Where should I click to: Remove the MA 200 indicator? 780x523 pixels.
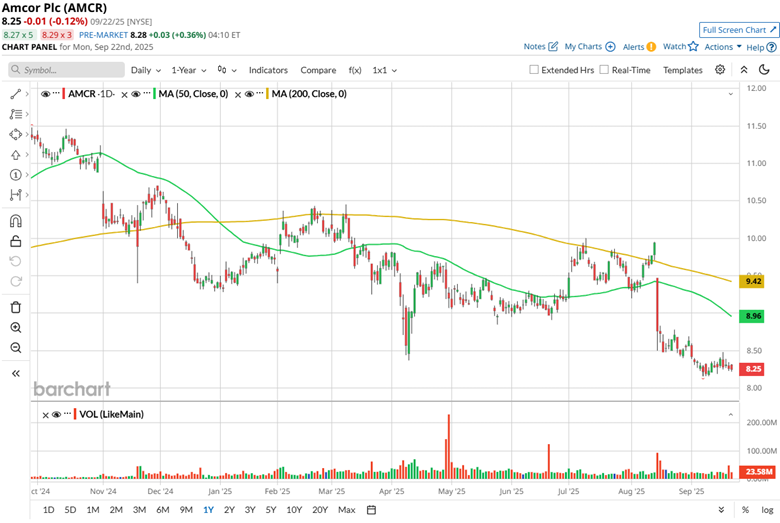pos(238,95)
